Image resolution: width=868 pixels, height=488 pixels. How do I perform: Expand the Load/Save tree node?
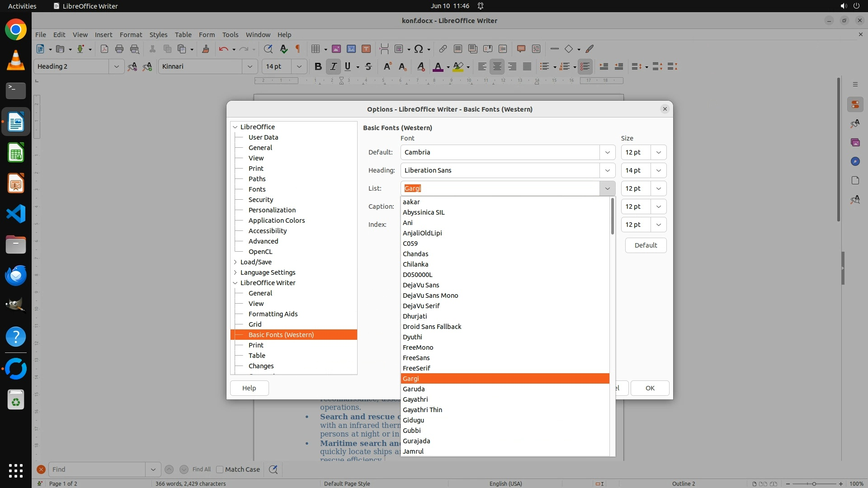[236, 262]
